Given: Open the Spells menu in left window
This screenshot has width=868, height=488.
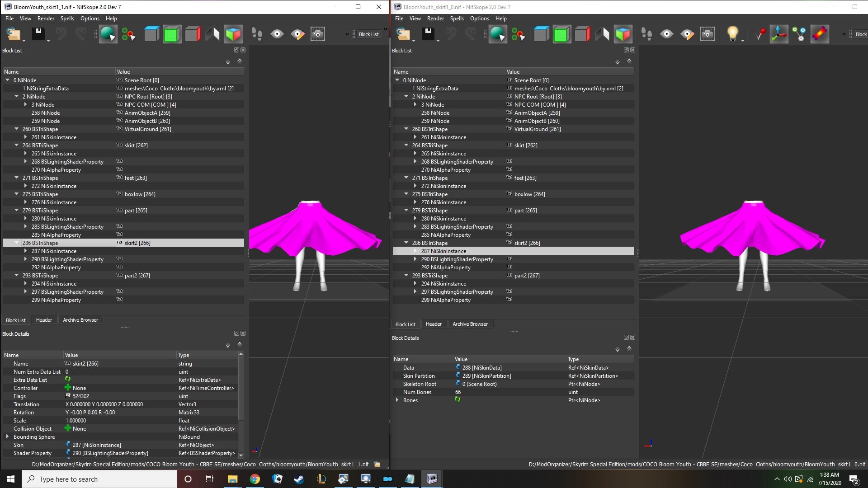Looking at the screenshot, I should (67, 19).
